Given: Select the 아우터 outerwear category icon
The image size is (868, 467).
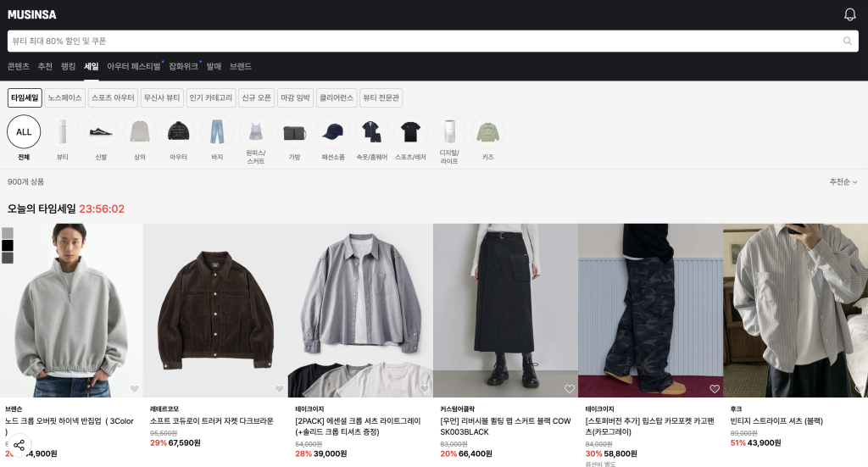Looking at the screenshot, I should click(x=178, y=132).
